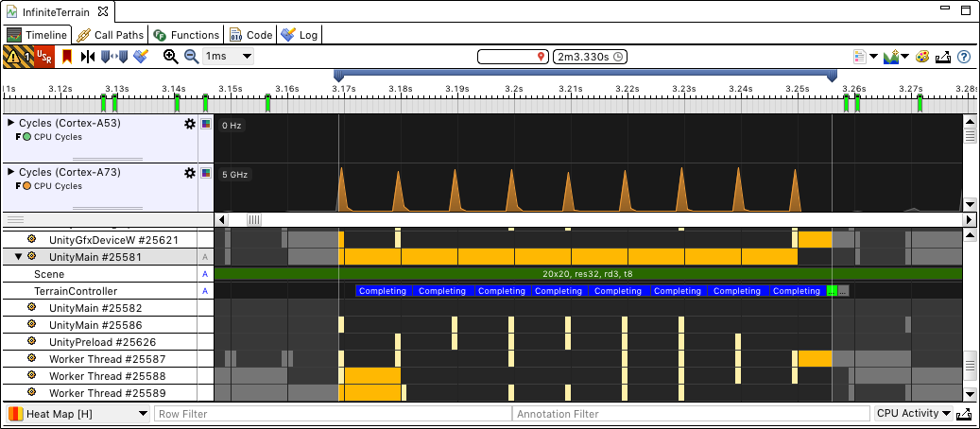Open the chart configuration palette icon

[922, 57]
